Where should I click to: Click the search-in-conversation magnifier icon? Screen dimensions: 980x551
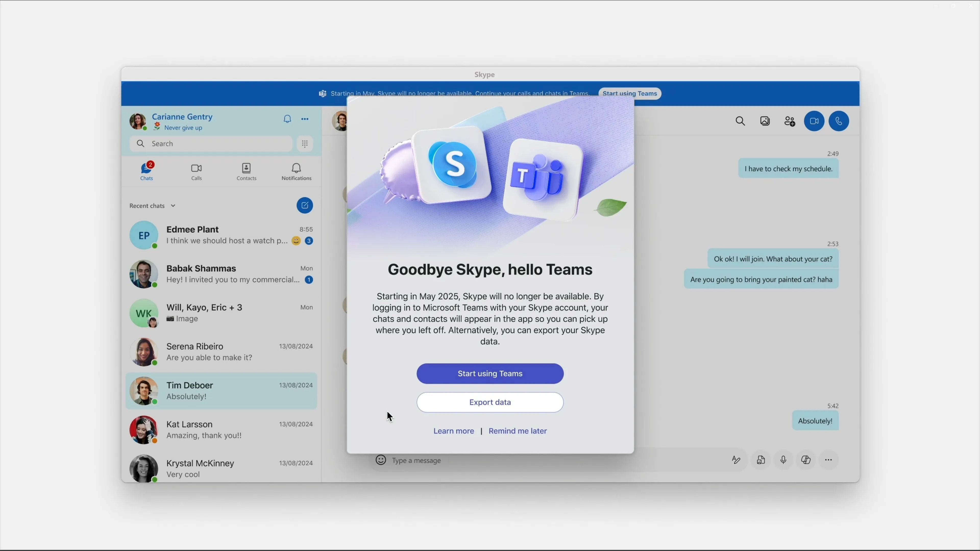[x=740, y=121]
